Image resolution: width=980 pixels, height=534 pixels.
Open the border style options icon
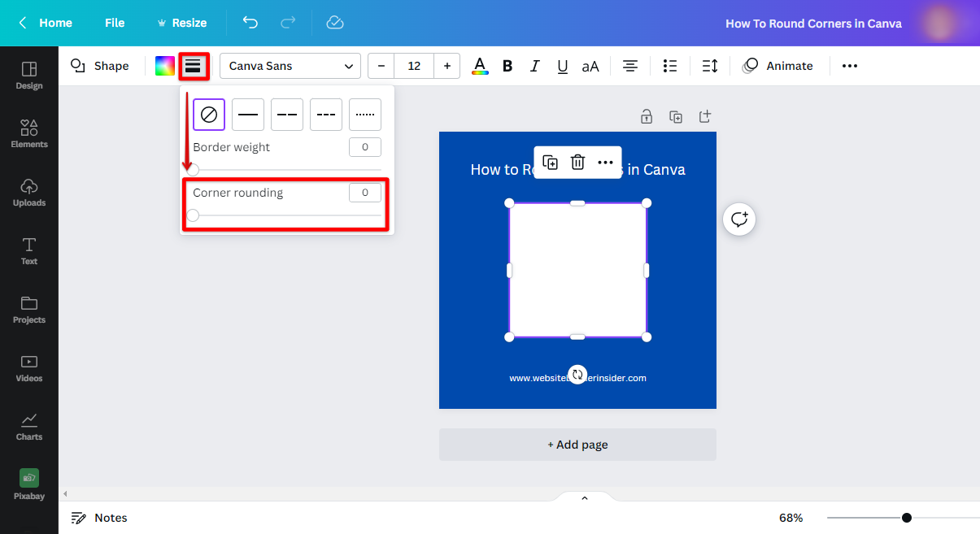(x=193, y=66)
